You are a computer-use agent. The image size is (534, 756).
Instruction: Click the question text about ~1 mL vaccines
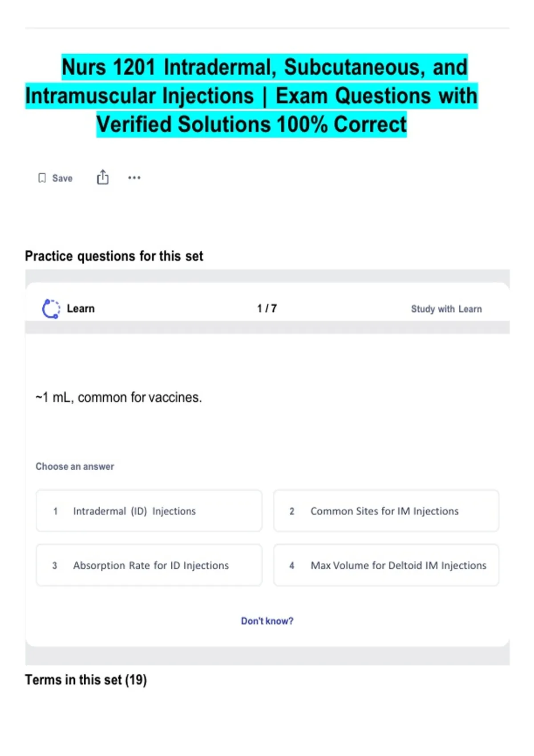pyautogui.click(x=119, y=397)
